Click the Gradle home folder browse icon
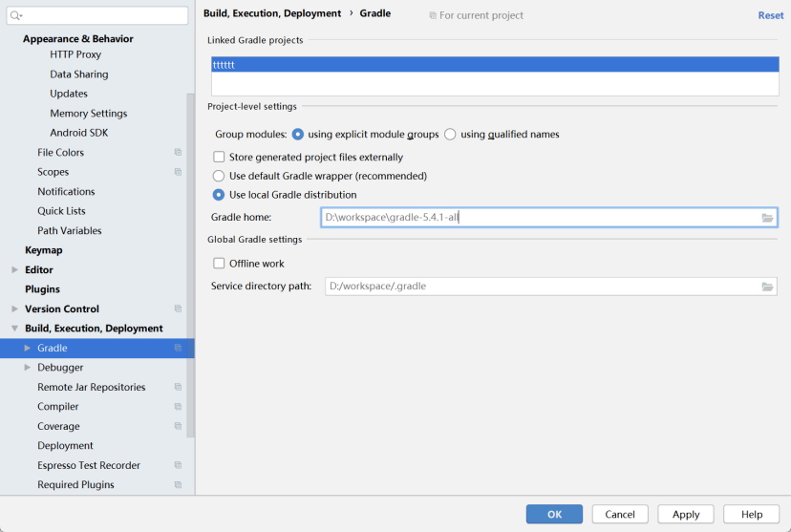The height and width of the screenshot is (532, 791). click(767, 218)
